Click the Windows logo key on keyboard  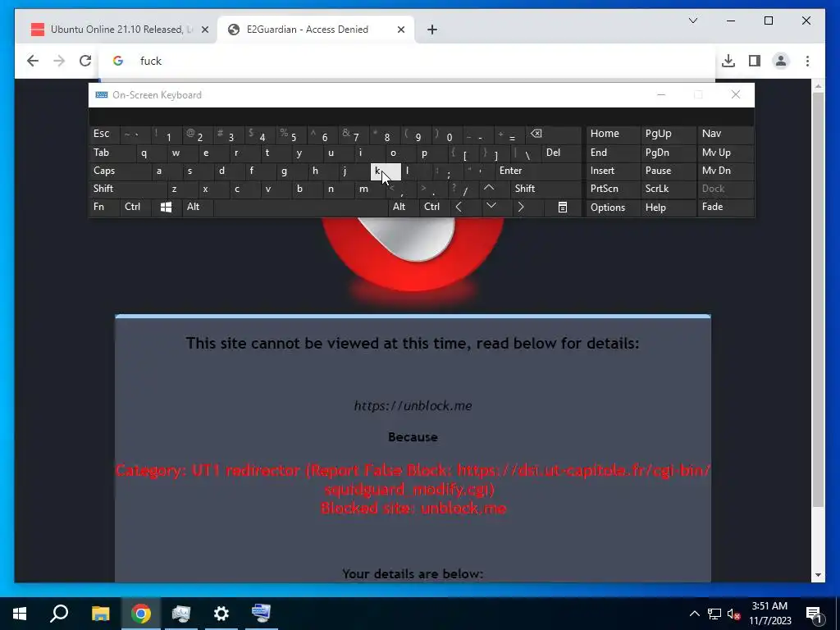pos(166,208)
